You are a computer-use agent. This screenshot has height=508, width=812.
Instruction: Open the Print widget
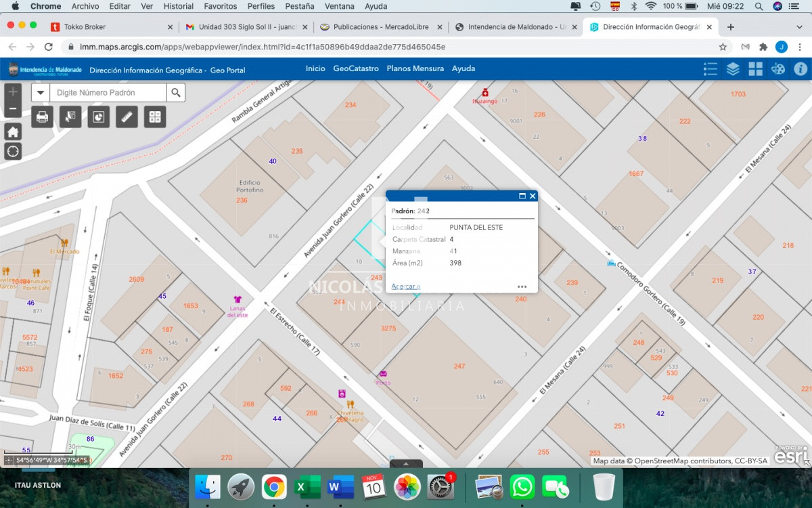[42, 117]
